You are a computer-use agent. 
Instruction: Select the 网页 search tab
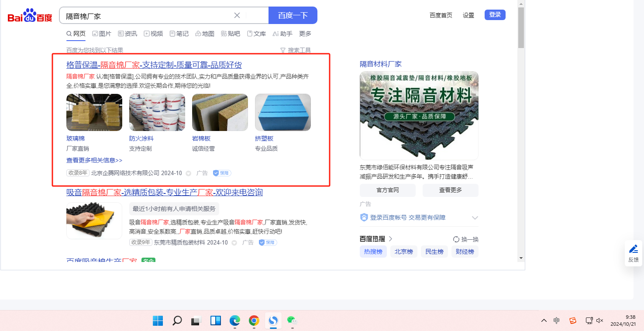[76, 34]
